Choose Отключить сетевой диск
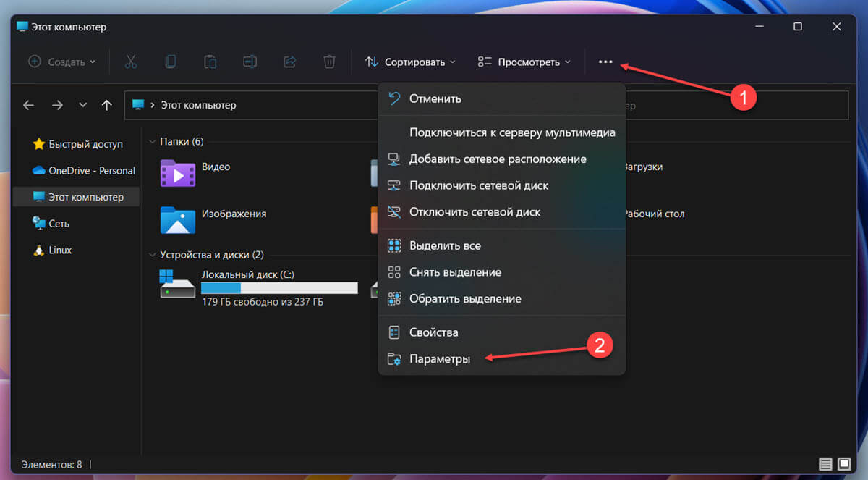The width and height of the screenshot is (868, 480). [x=501, y=212]
